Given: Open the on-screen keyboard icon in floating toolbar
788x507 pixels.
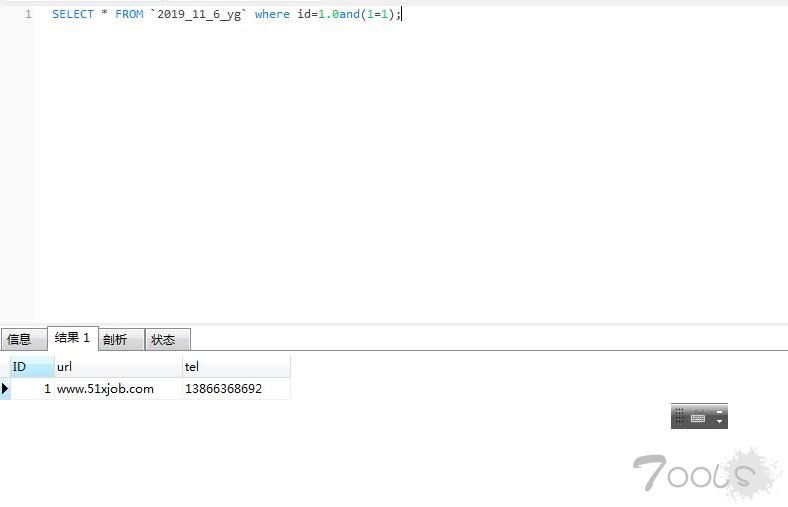Looking at the screenshot, I should (x=698, y=417).
